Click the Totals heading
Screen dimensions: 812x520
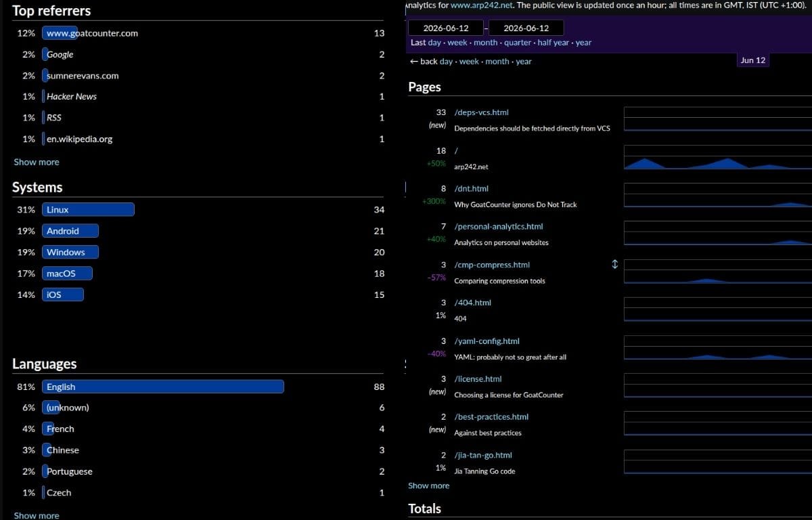425,508
